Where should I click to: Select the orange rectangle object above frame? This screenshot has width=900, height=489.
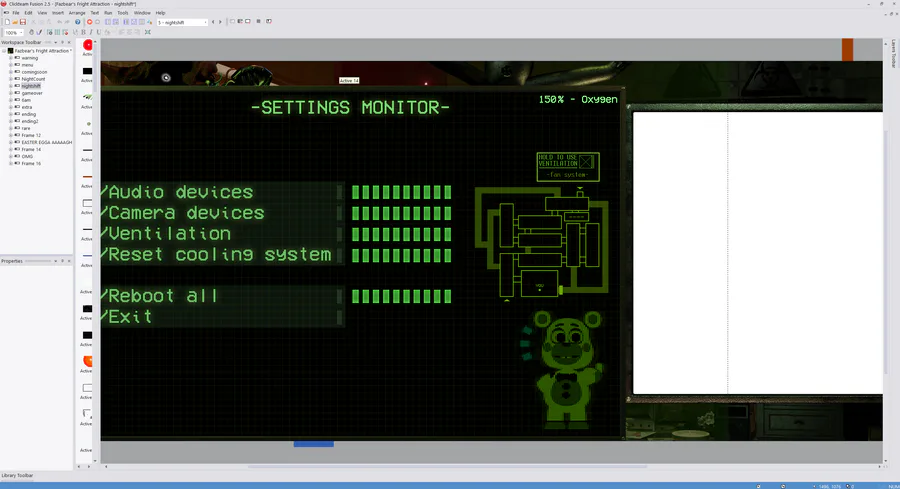847,49
